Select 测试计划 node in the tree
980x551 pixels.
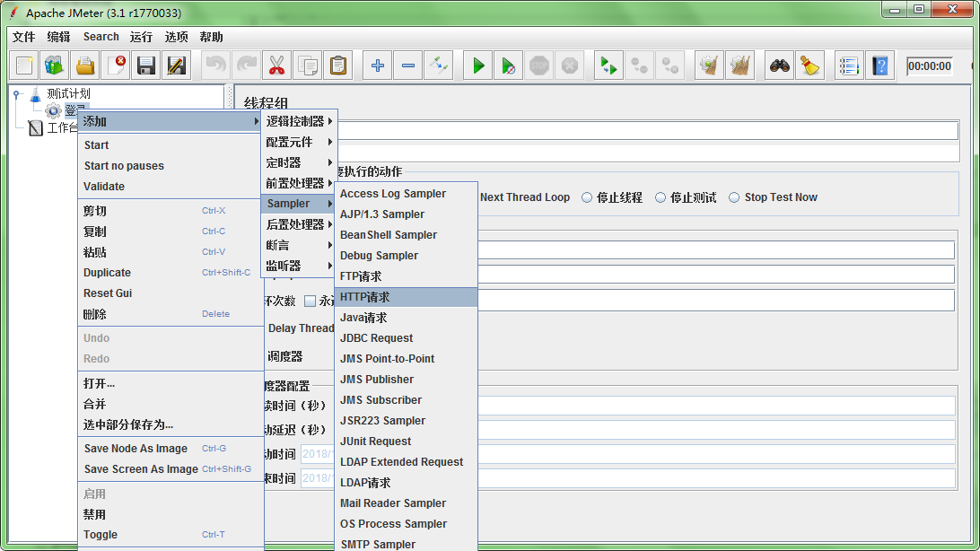coord(68,93)
